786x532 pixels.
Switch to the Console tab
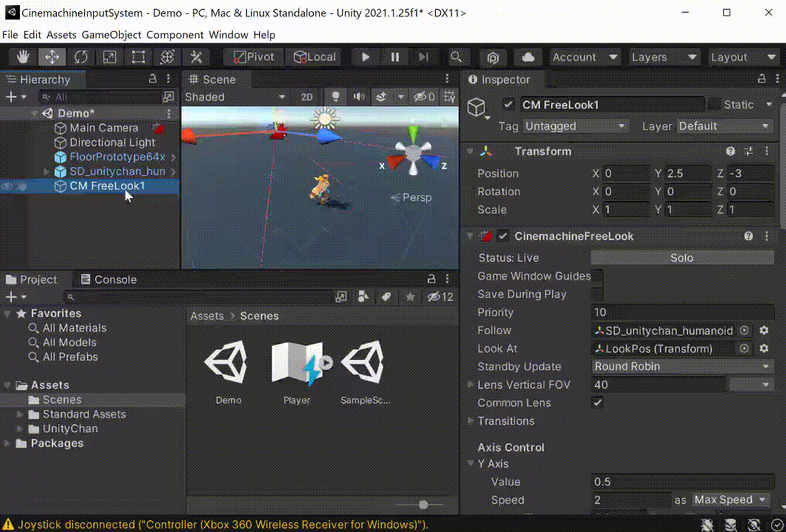coord(109,279)
